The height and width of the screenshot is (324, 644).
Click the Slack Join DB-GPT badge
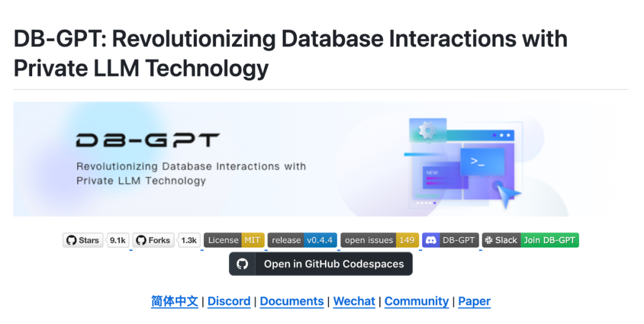(x=530, y=241)
